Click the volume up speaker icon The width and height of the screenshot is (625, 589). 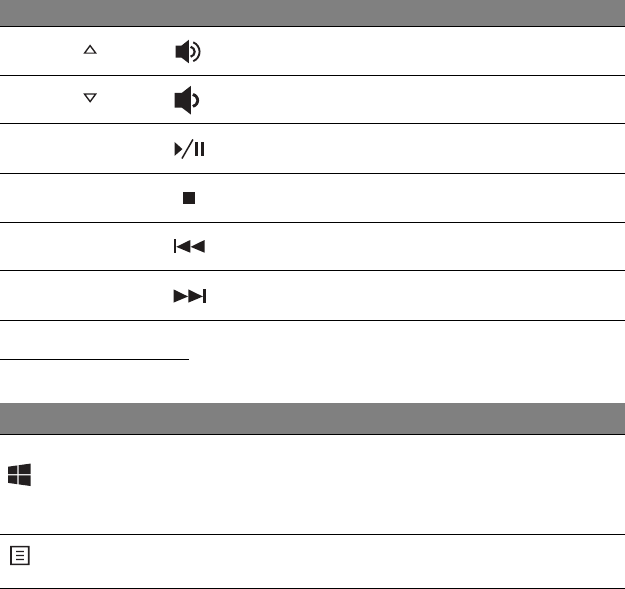click(x=187, y=51)
